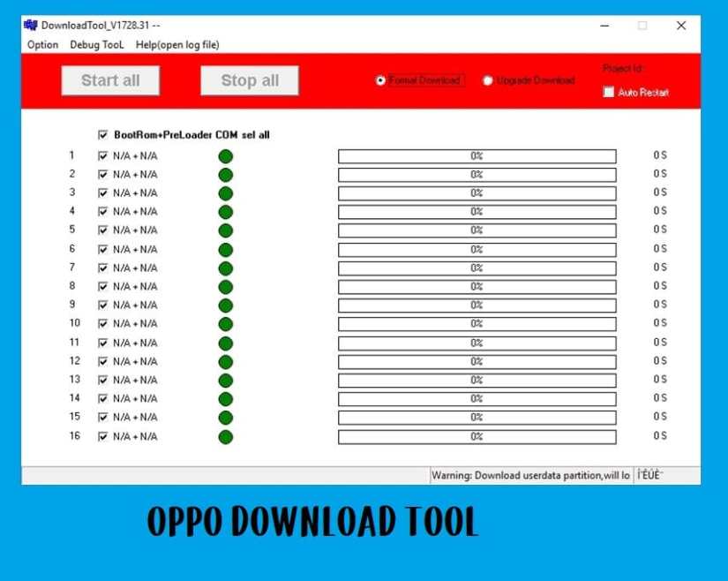
Task: Click green status indicator for port 9
Action: tap(226, 306)
